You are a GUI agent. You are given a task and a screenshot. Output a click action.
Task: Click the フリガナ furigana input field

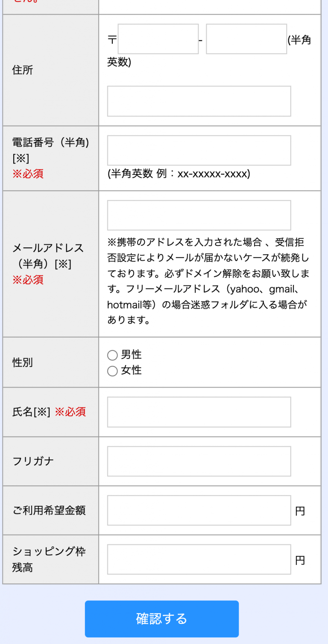pyautogui.click(x=199, y=461)
